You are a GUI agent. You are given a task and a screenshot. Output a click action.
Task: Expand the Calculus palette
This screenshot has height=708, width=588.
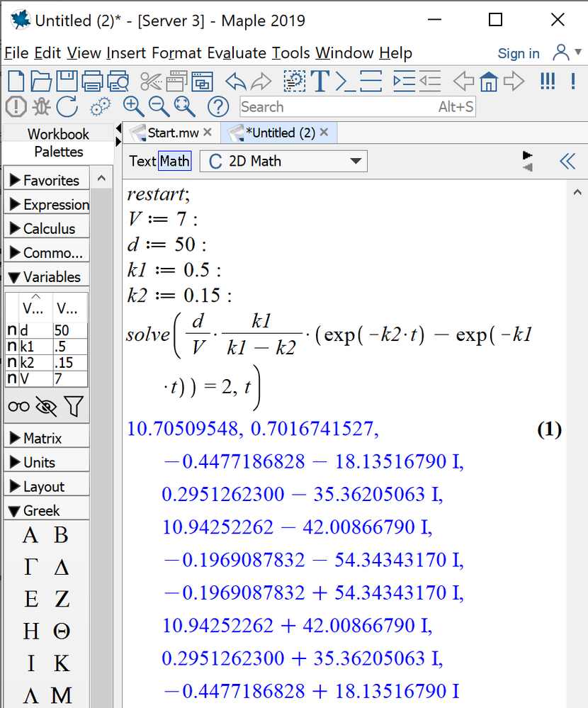point(47,228)
